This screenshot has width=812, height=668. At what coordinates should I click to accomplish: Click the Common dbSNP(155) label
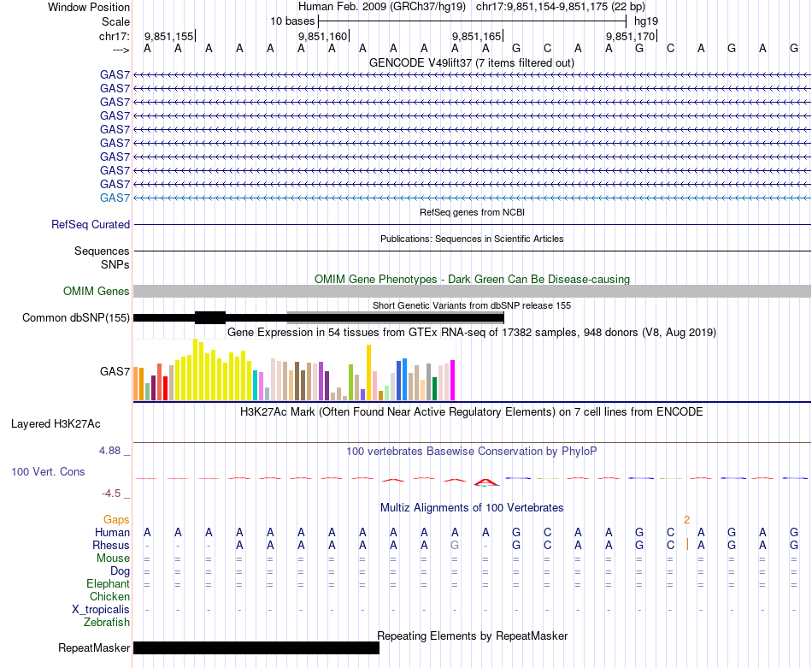point(76,317)
